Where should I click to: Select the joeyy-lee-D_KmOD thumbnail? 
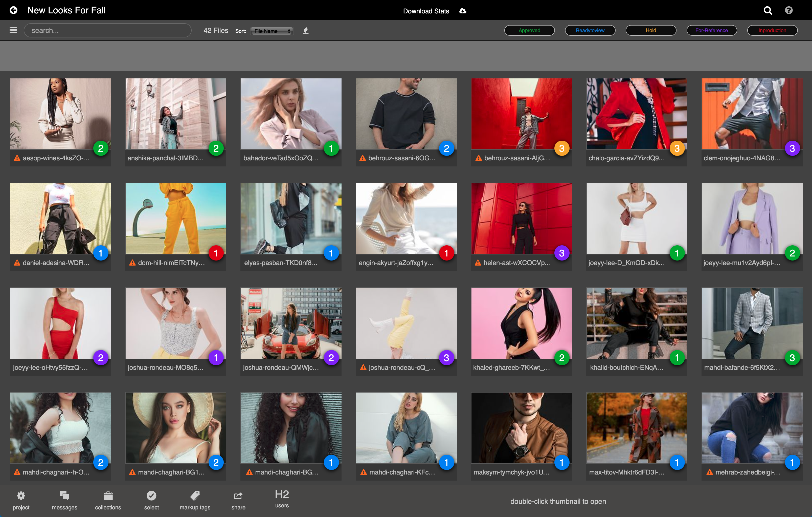(x=637, y=218)
